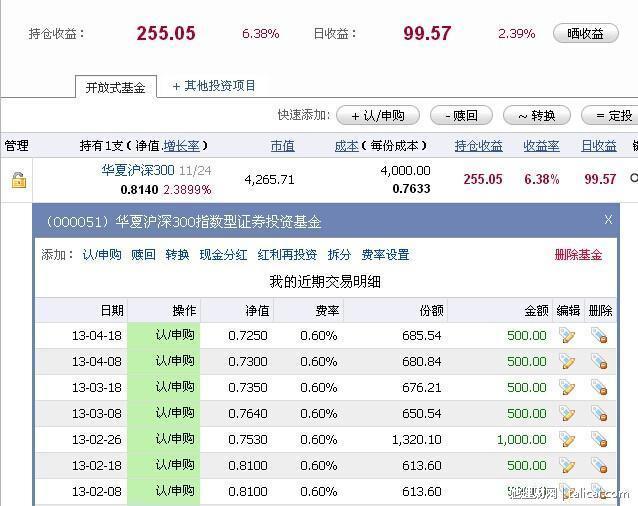Delete the 13-02-18 transaction
The width and height of the screenshot is (638, 506).
coord(599,466)
